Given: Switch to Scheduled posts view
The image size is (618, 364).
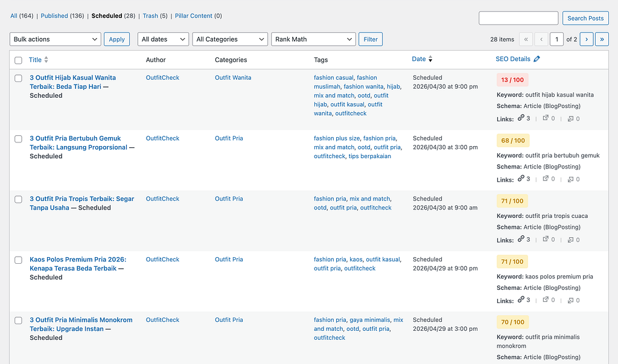Looking at the screenshot, I should coord(107,16).
